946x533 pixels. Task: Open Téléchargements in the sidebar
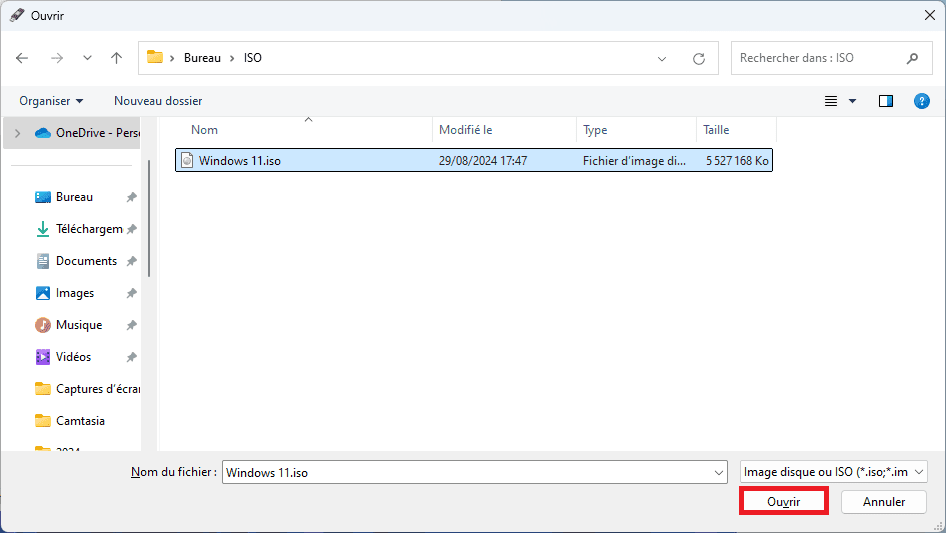[89, 229]
